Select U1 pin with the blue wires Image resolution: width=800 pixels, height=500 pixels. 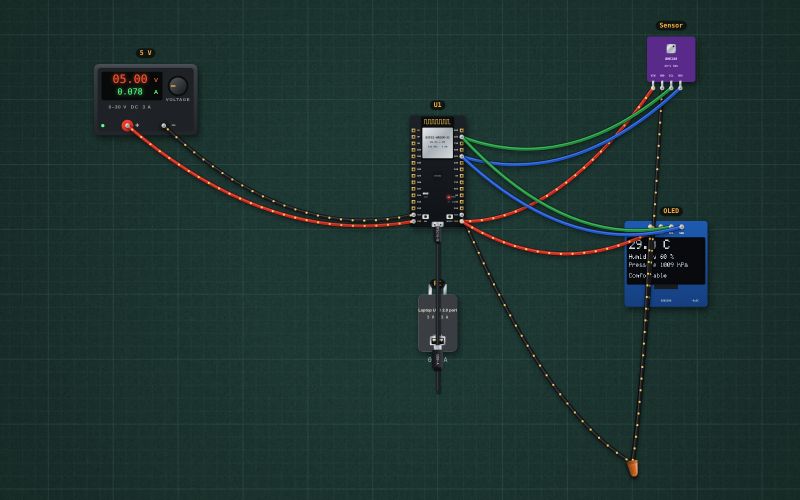[x=462, y=157]
